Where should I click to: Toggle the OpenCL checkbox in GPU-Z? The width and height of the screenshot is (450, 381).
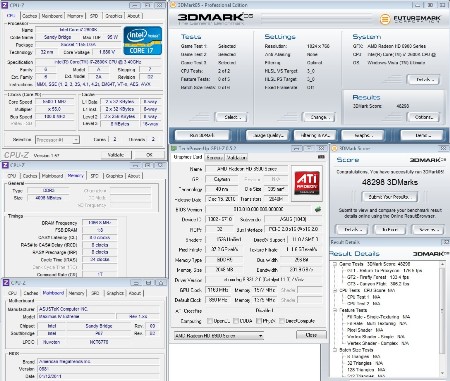point(210,321)
